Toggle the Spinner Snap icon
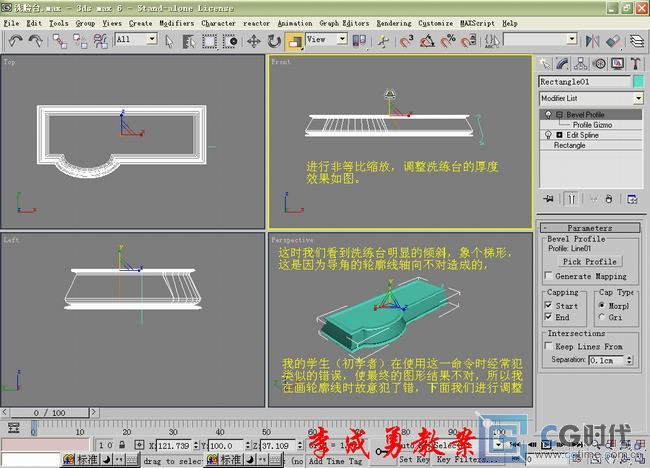The image size is (650, 468). (x=468, y=41)
